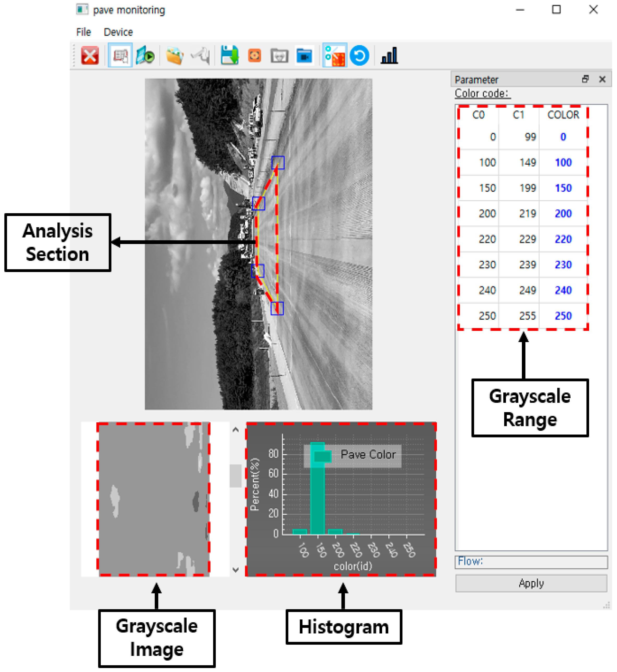Click the orange capture snapshot icon

click(x=254, y=56)
